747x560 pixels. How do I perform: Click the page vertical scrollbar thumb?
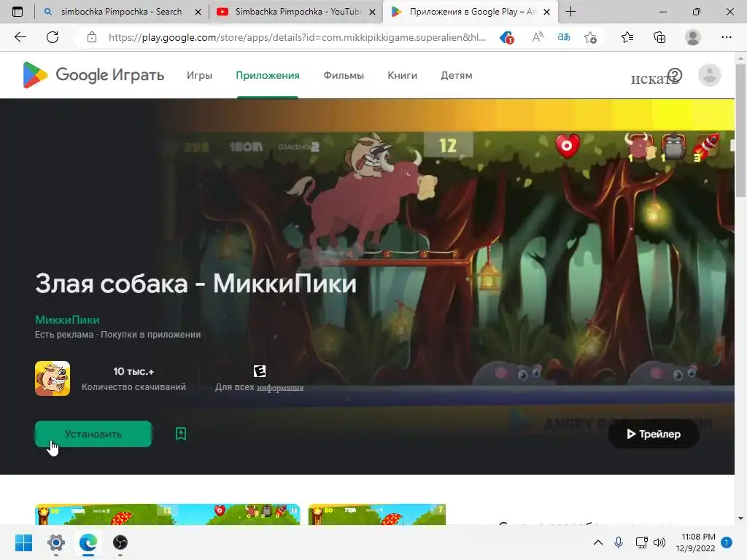click(x=740, y=130)
